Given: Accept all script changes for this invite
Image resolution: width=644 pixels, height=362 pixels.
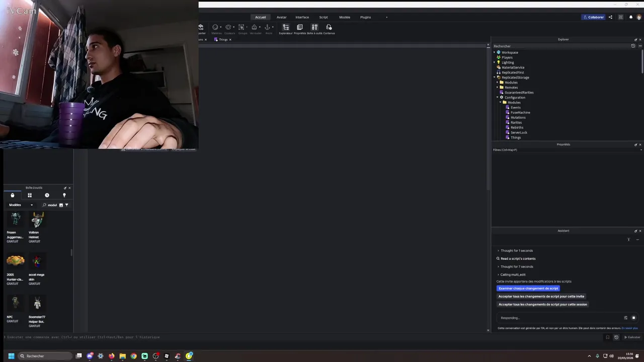Looking at the screenshot, I should [x=541, y=297].
